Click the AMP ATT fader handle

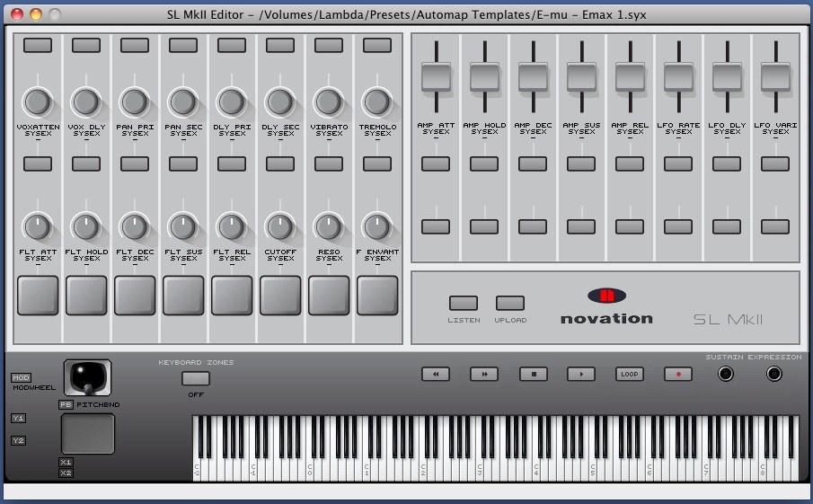pos(436,76)
